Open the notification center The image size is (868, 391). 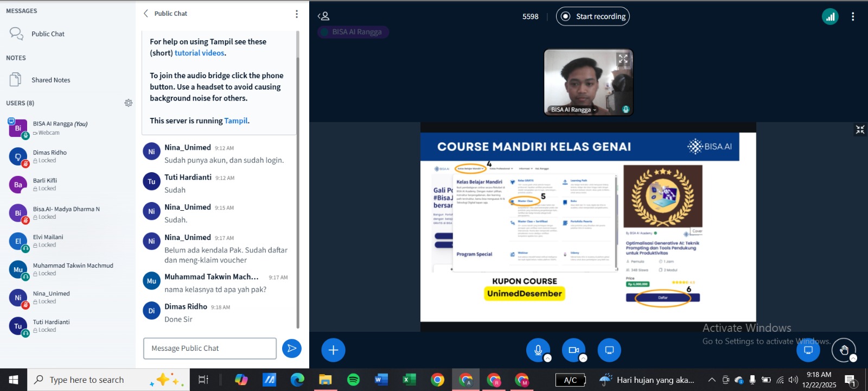tap(851, 380)
